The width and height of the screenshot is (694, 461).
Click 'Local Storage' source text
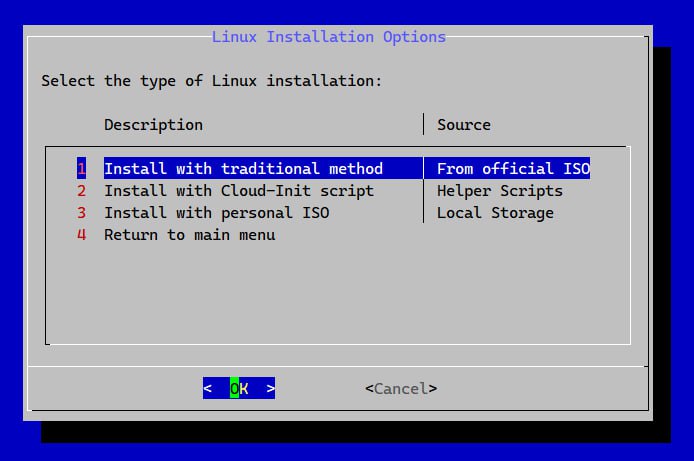pos(495,213)
